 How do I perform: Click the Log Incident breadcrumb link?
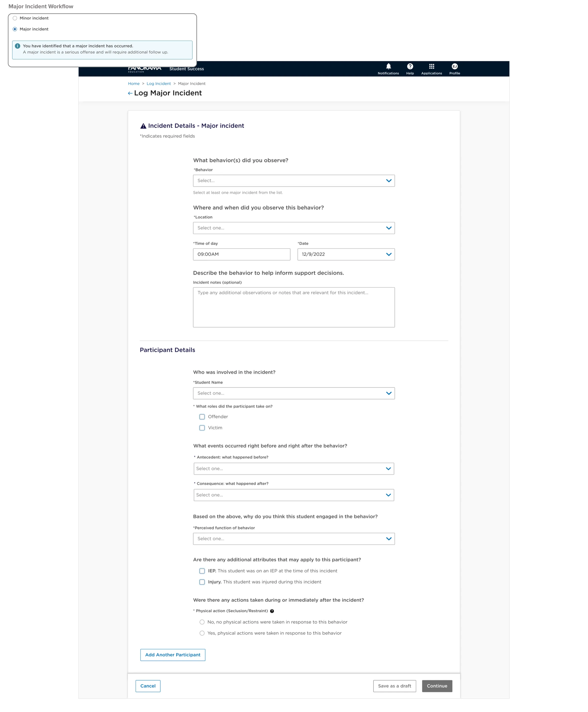coord(159,84)
